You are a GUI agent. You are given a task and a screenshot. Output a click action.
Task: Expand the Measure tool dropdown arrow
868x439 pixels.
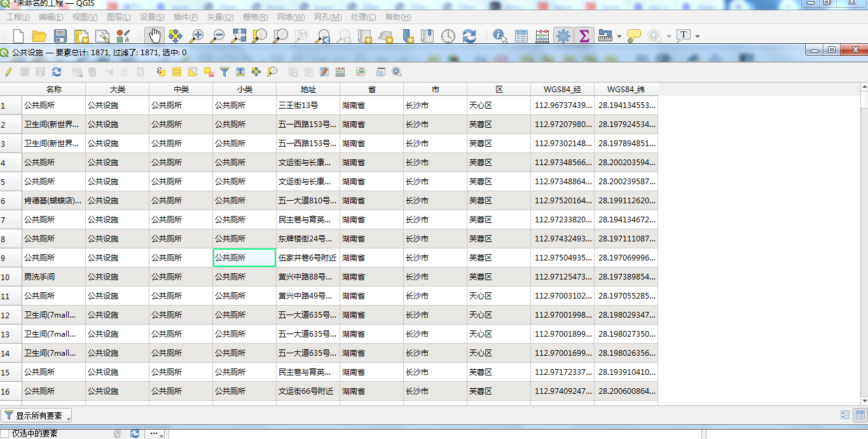619,36
